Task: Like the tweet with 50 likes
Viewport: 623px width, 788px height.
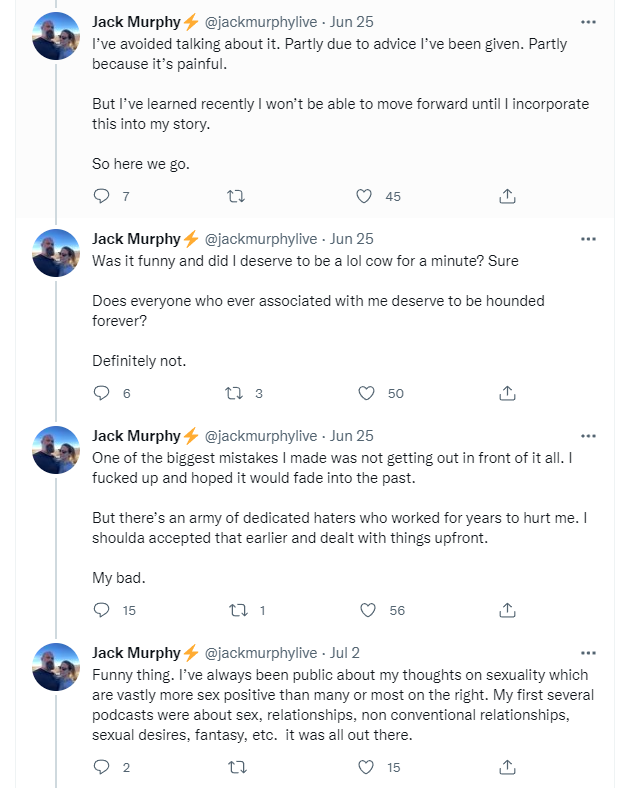Action: coord(366,393)
